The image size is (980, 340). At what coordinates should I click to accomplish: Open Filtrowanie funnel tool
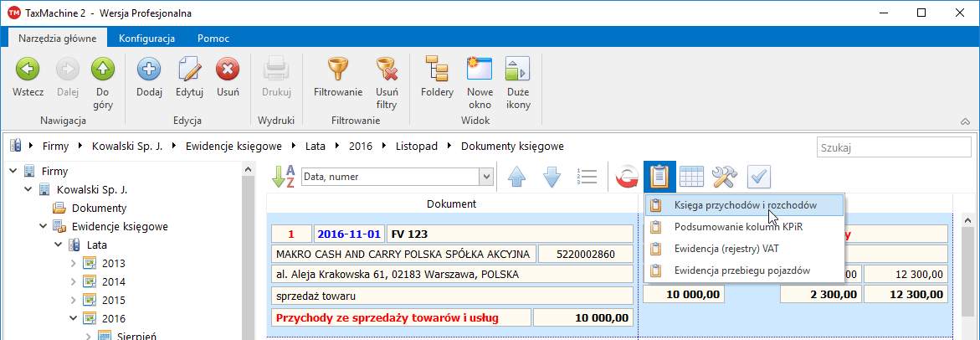(x=338, y=77)
